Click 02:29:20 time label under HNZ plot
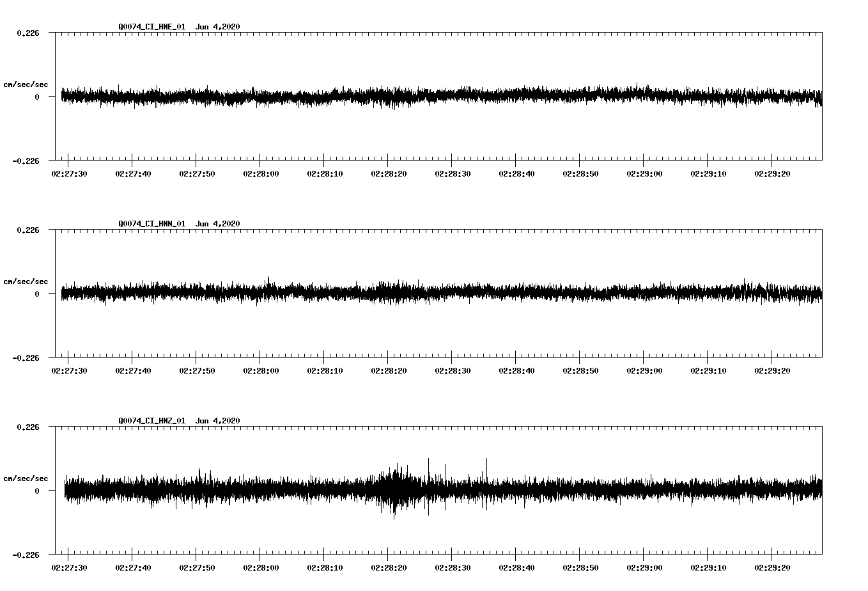868x591 pixels. pyautogui.click(x=772, y=567)
